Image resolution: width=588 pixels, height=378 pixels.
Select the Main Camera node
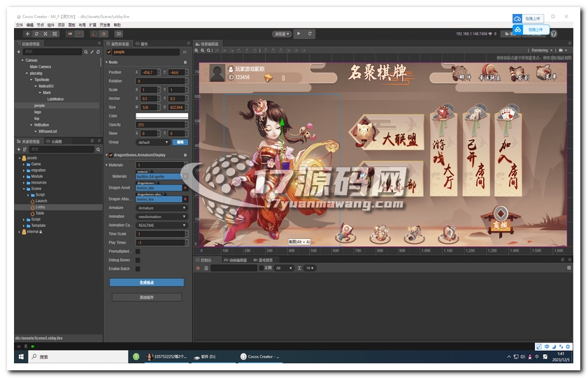click(x=40, y=66)
